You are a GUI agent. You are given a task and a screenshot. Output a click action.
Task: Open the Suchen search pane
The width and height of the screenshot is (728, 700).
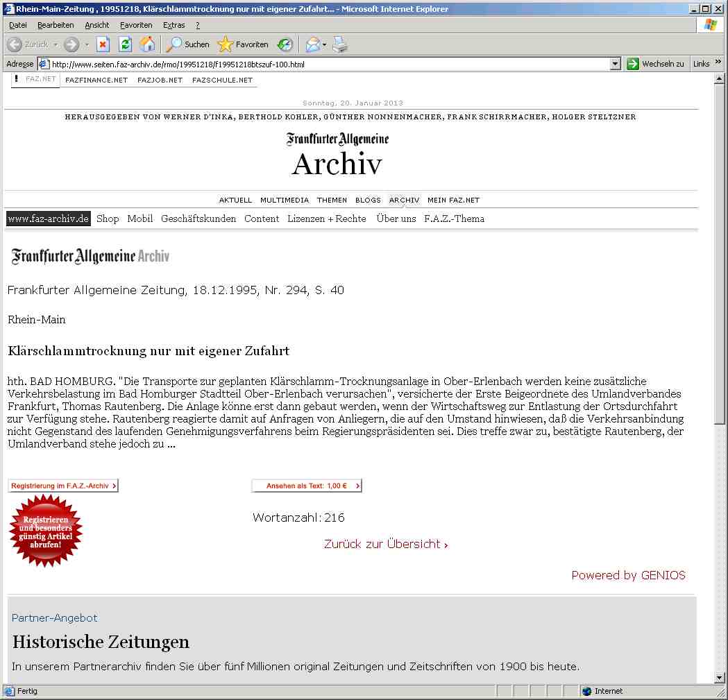point(188,44)
